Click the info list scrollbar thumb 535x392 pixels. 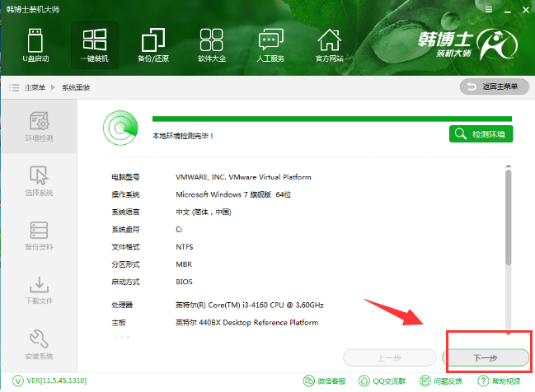(x=509, y=217)
